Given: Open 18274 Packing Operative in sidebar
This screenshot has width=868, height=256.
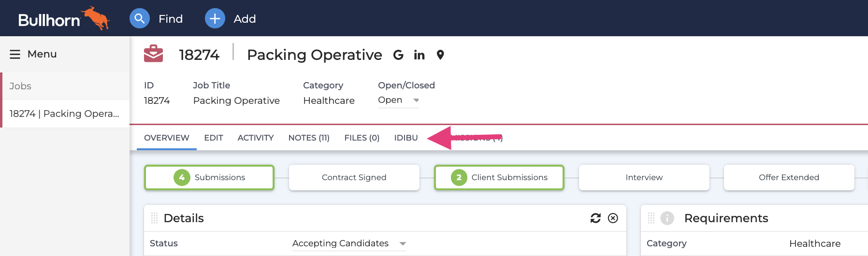Looking at the screenshot, I should 64,114.
